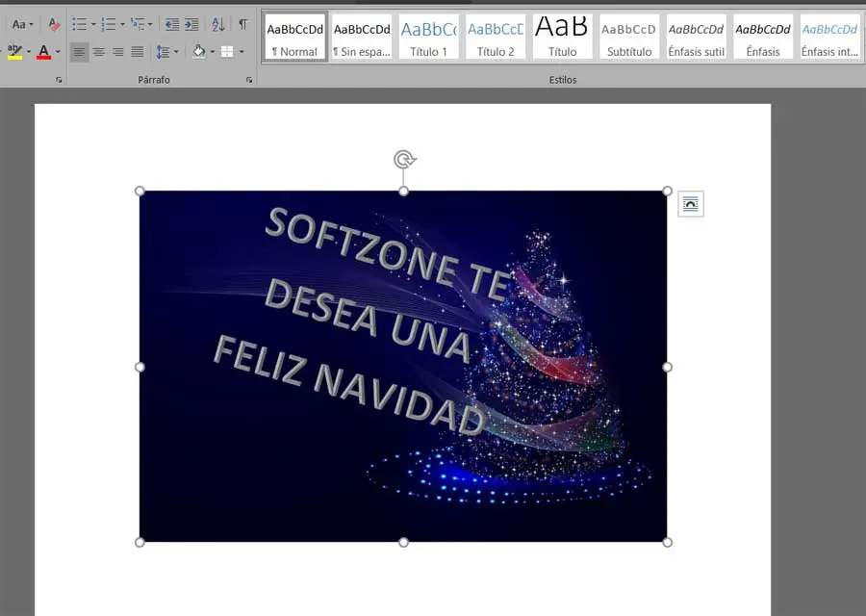The image size is (866, 616).
Task: Apply the Título 1 style
Action: [428, 37]
